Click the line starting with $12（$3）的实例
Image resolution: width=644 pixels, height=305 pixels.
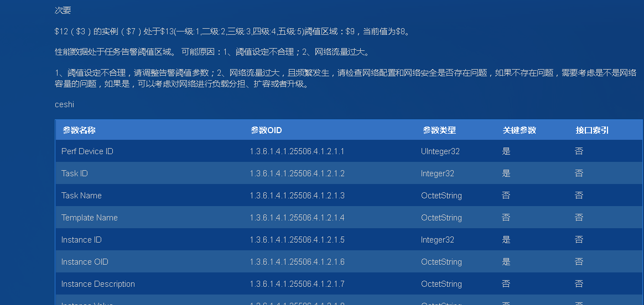point(232,31)
